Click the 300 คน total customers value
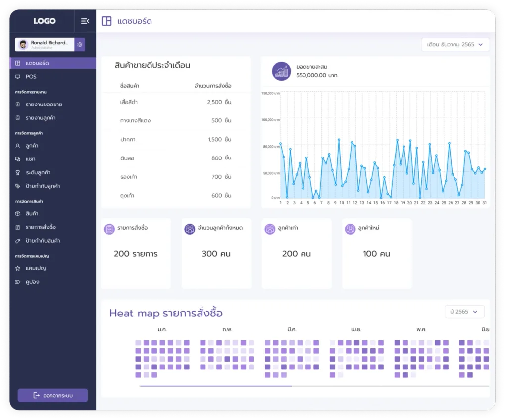 [x=216, y=254]
